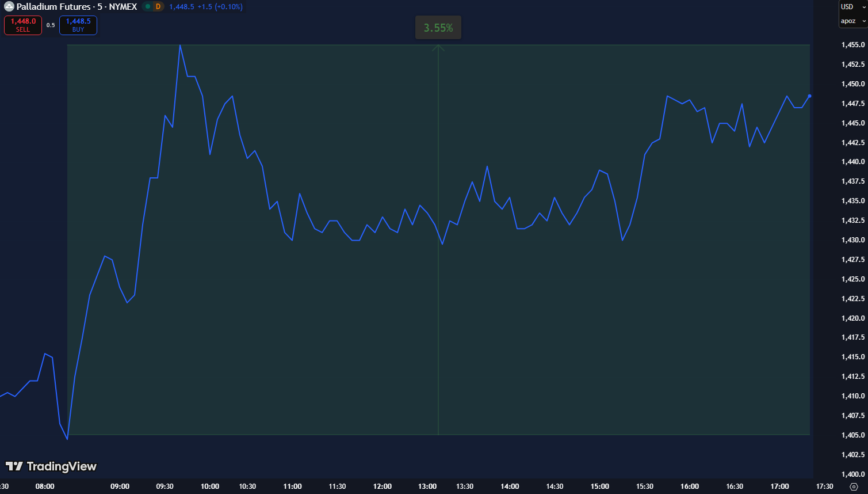The width and height of the screenshot is (868, 494).
Task: Click the last price dot on chart line
Action: [809, 96]
